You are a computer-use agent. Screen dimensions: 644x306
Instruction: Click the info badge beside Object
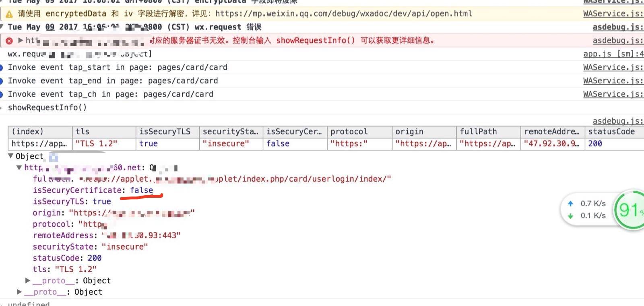(x=54, y=157)
